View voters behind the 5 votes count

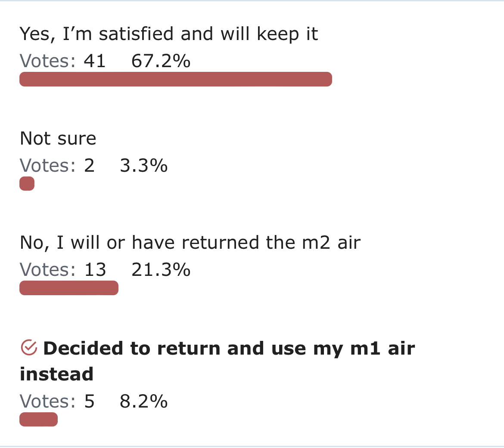point(89,402)
